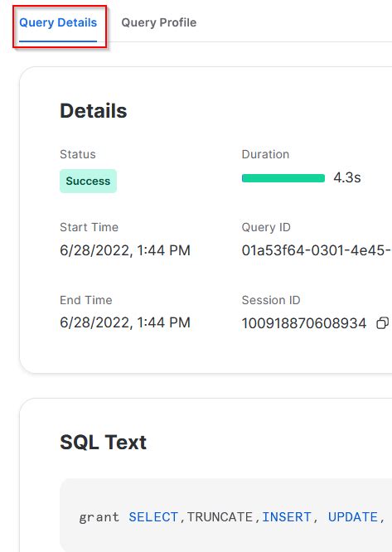Click the SQL Text section heading

point(103,443)
